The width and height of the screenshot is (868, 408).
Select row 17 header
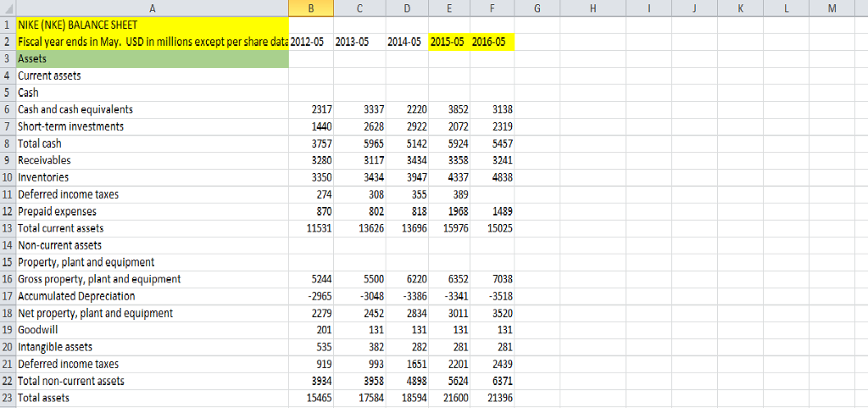click(8, 296)
